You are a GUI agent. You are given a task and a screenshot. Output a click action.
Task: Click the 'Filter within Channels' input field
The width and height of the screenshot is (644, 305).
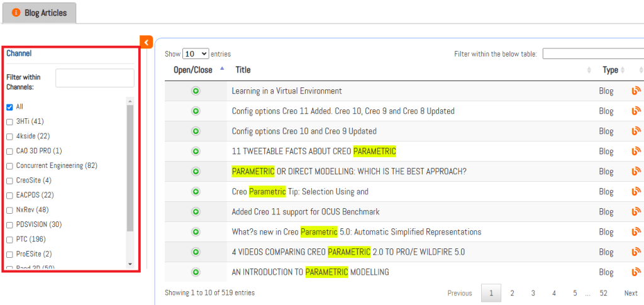94,78
